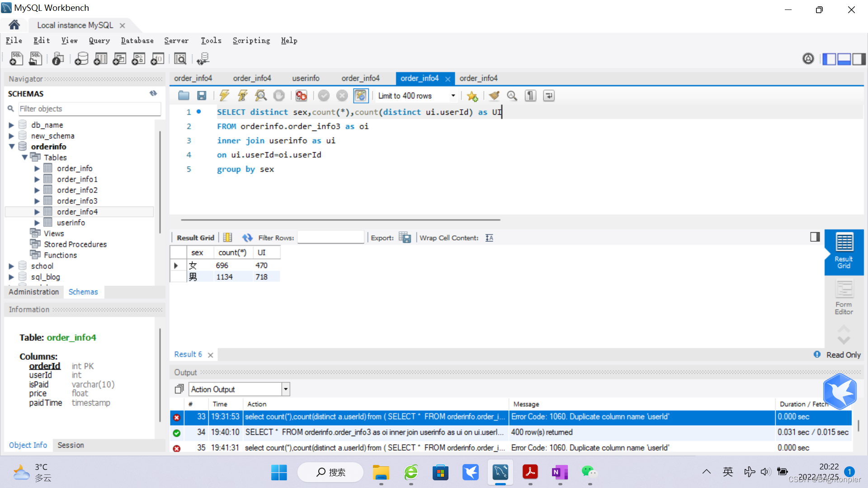
Task: Expand the school schema node
Action: 11,266
